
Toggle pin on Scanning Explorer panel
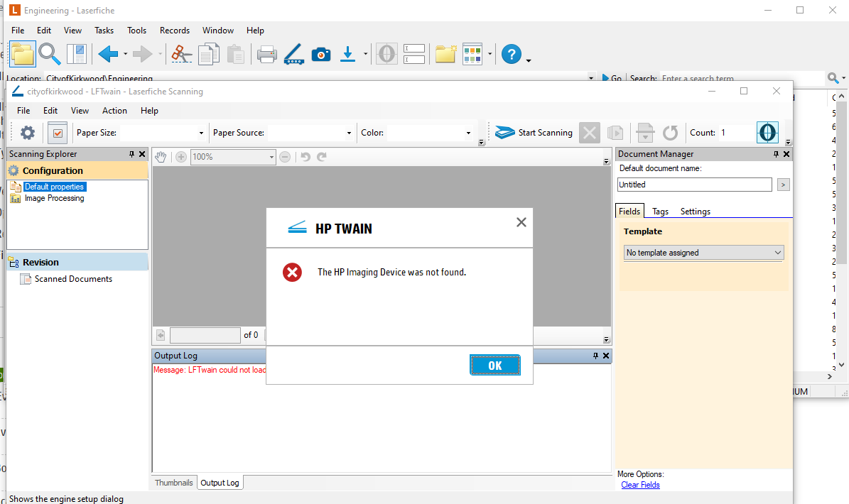tap(131, 154)
